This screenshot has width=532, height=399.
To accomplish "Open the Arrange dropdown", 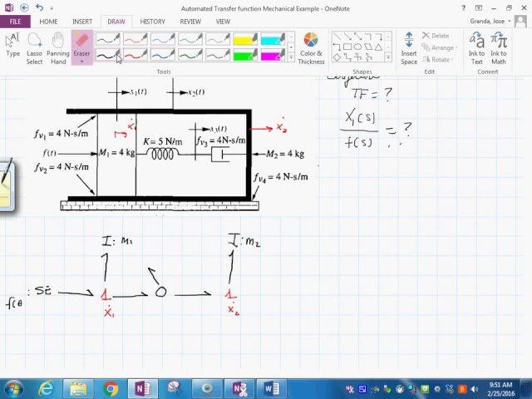I will tap(440, 47).
